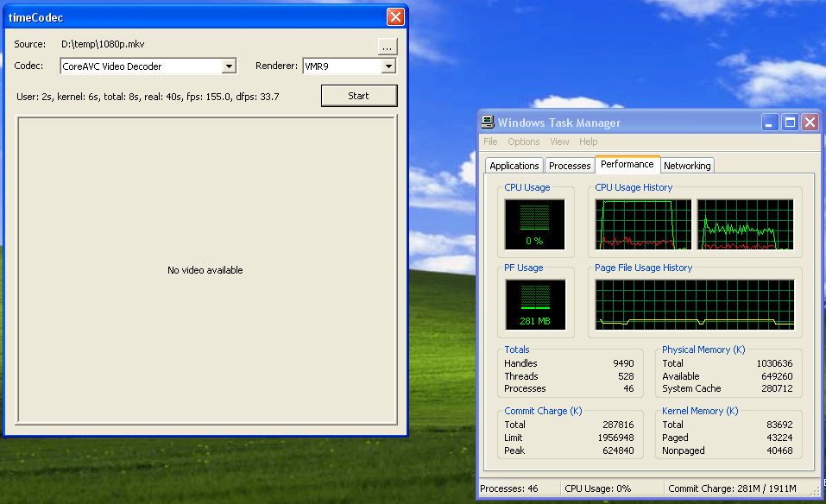Open the View menu in Task Manager

tap(559, 142)
